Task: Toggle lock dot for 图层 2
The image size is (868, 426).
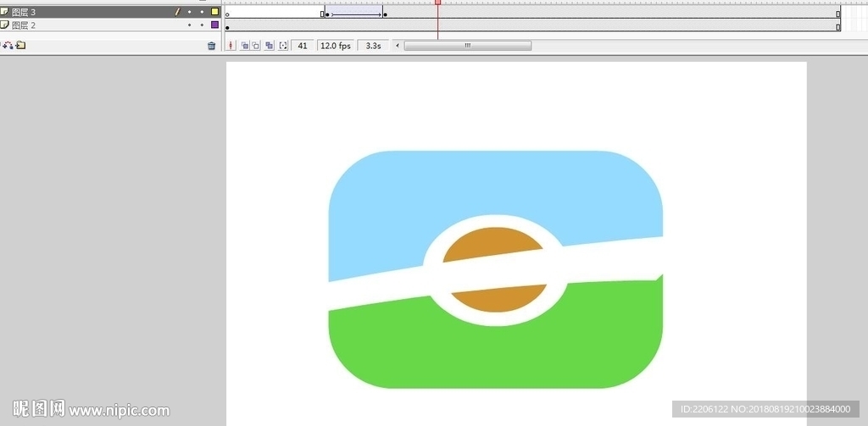Action: (x=202, y=25)
